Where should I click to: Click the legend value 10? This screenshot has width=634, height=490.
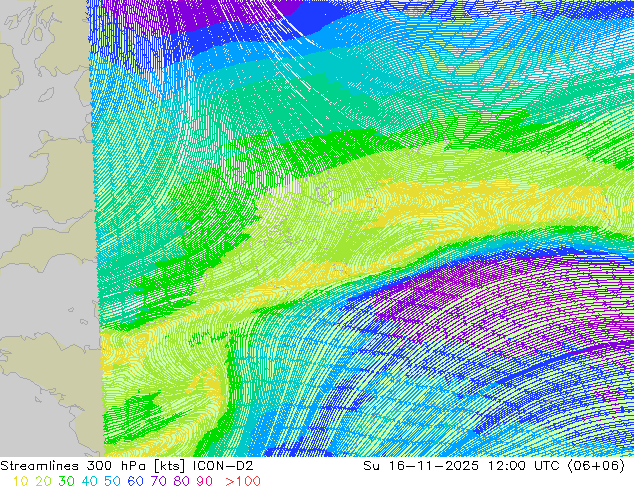[20, 481]
